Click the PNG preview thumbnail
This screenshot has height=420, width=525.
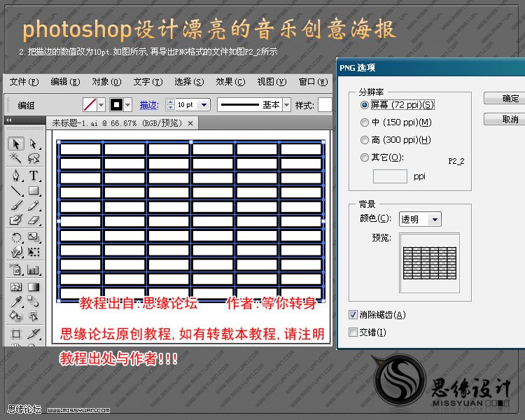click(430, 263)
